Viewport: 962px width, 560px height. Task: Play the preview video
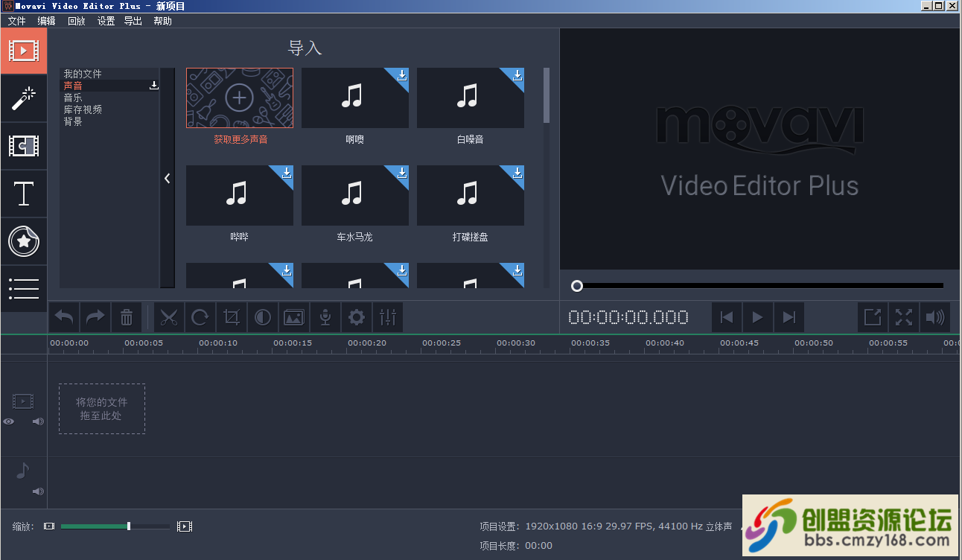click(x=758, y=317)
